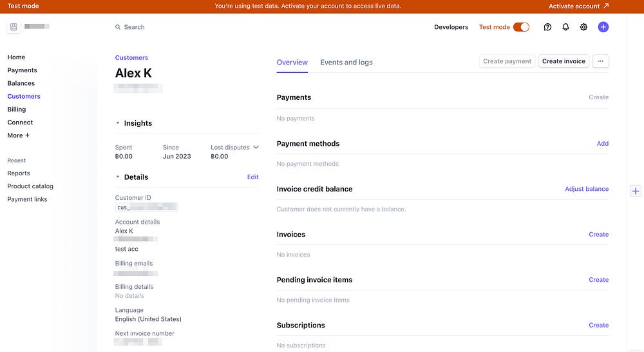The width and height of the screenshot is (644, 352).
Task: Click Edit next to Details
Action: pos(253,177)
